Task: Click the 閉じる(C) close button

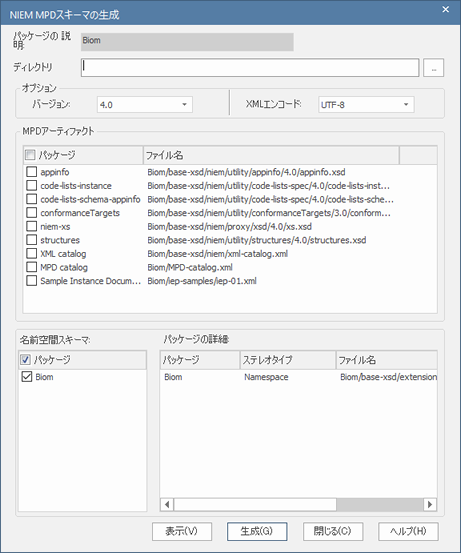Action: point(333,531)
